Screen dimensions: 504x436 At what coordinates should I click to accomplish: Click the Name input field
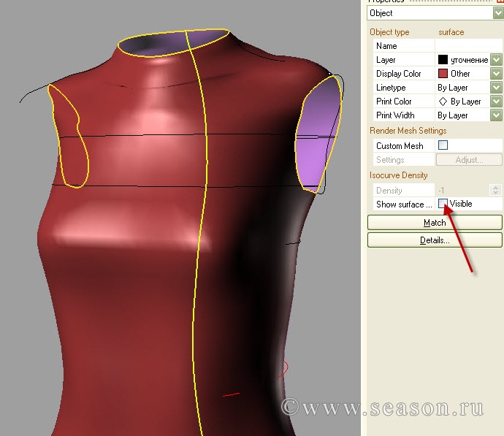point(469,46)
